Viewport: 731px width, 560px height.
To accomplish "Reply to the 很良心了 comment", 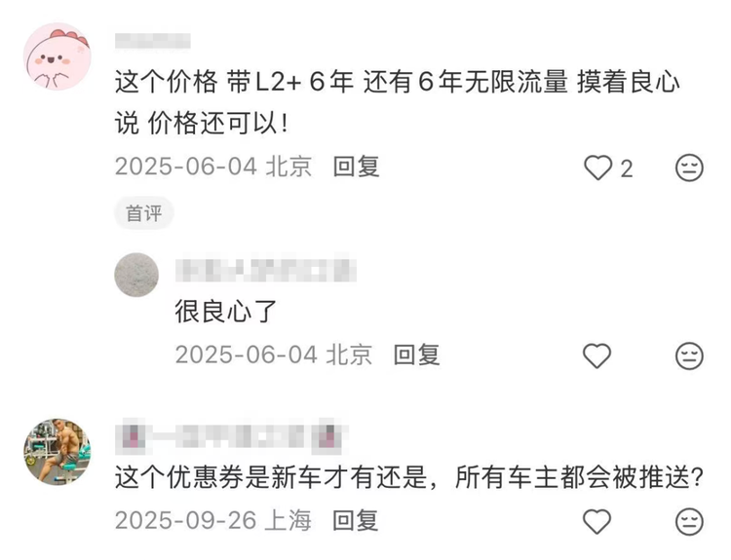I will click(x=417, y=355).
